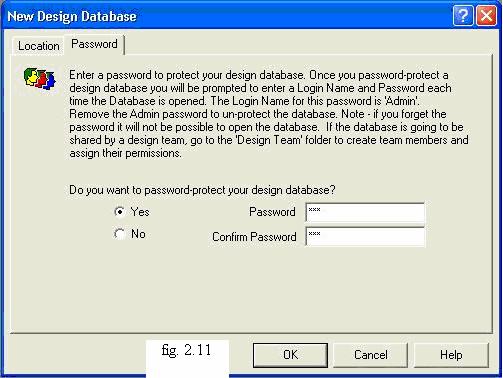This screenshot has height=378, width=503.
Task: Click the Cancel button
Action: 371,355
